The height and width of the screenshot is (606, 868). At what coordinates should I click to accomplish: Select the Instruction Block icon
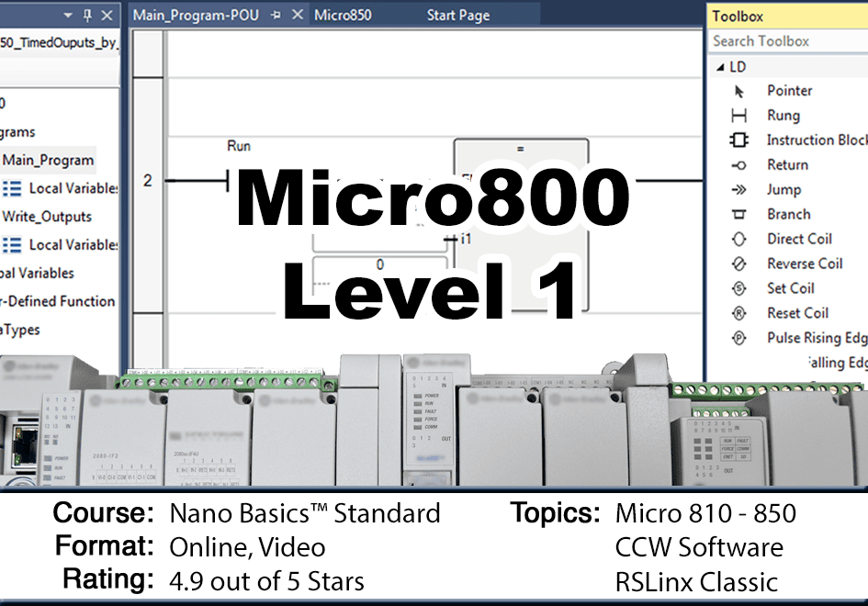(739, 140)
